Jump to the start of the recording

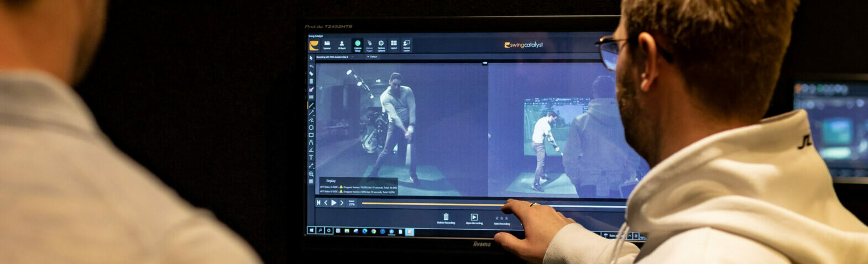(318, 203)
